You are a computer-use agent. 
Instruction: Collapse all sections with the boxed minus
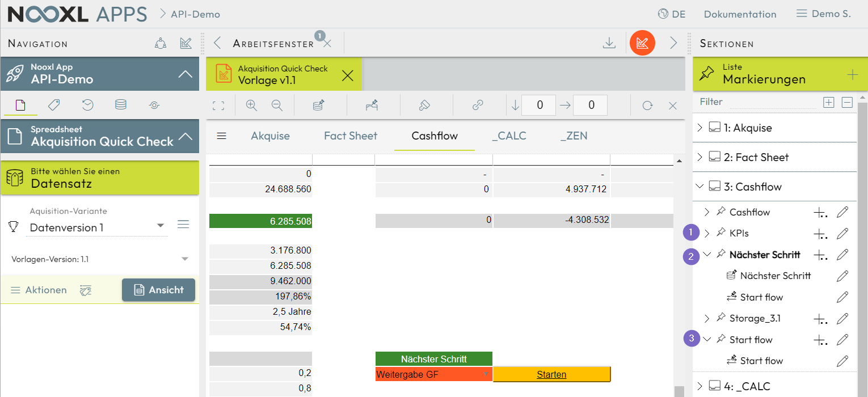coord(847,103)
